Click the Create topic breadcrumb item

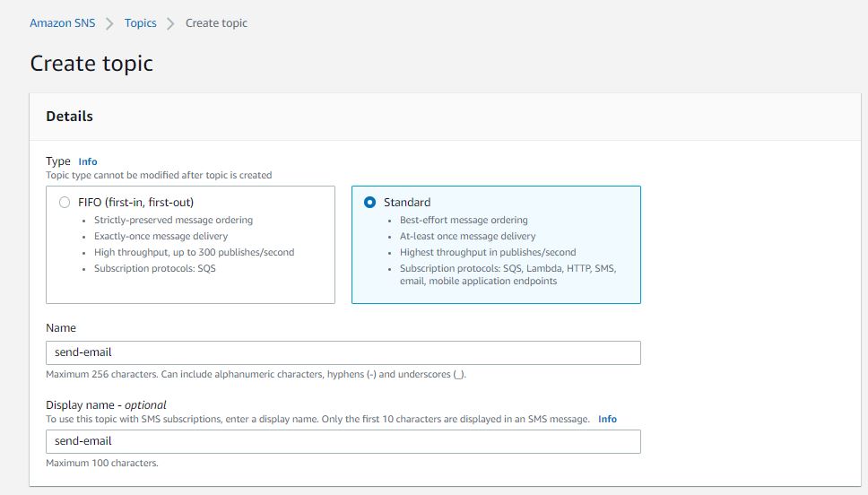point(216,23)
